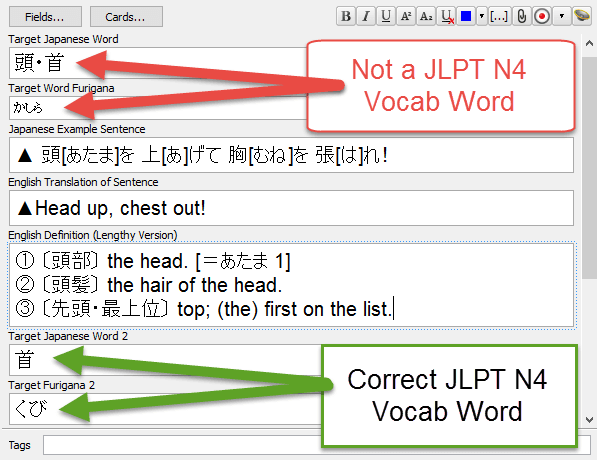
Task: Click the 'the hair of the head.' line
Action: tap(195, 285)
